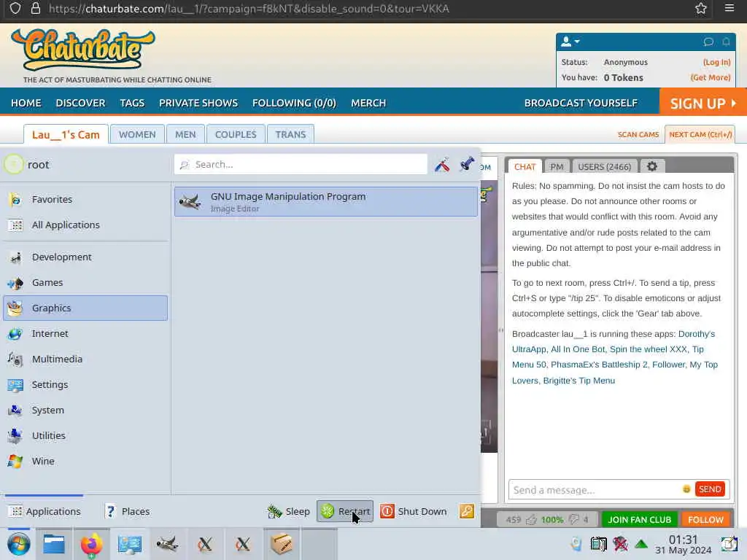Select the CHAT tab

tap(525, 167)
